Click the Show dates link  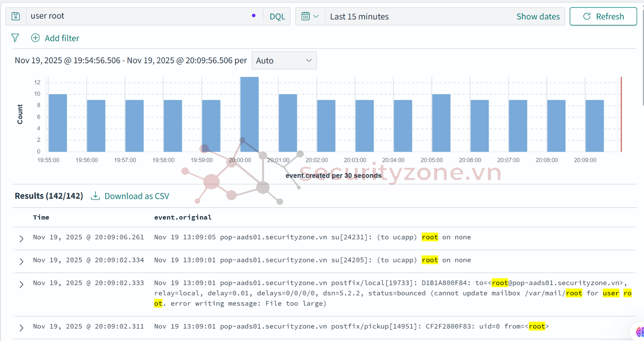[538, 17]
